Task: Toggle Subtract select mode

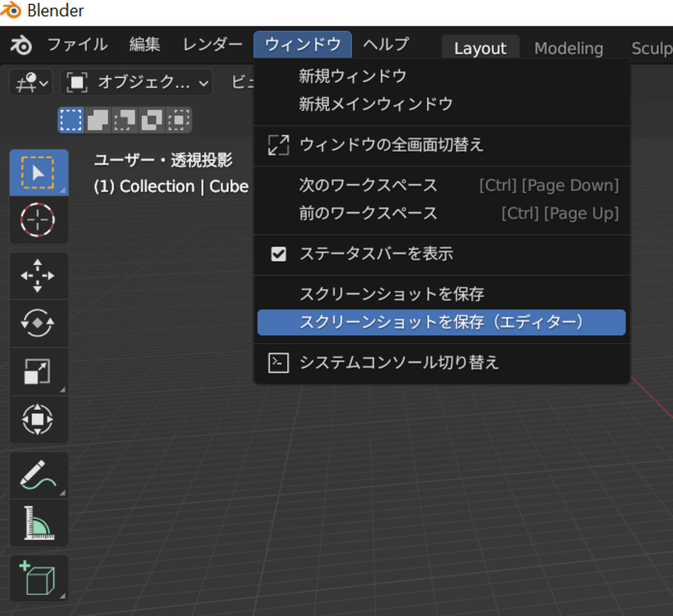Action: (x=125, y=120)
